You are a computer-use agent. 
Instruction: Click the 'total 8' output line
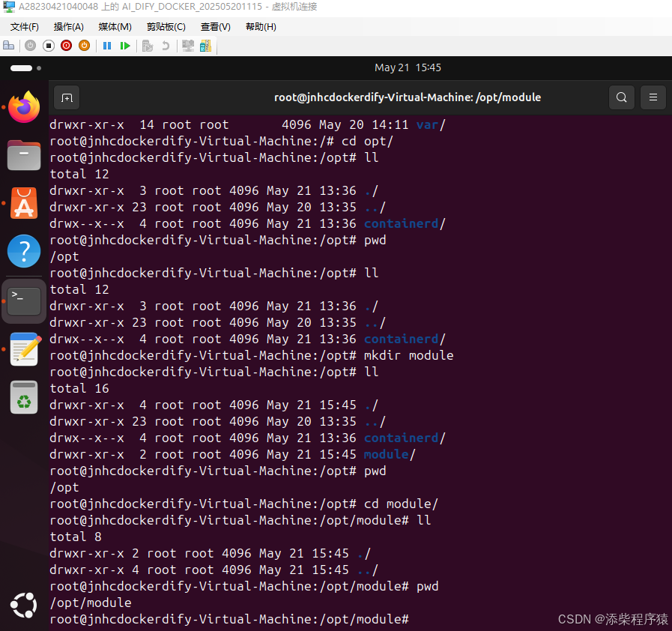(x=76, y=537)
